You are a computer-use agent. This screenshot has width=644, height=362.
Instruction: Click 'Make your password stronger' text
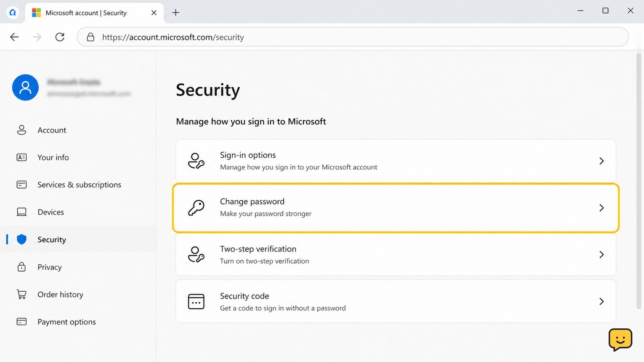(x=266, y=214)
